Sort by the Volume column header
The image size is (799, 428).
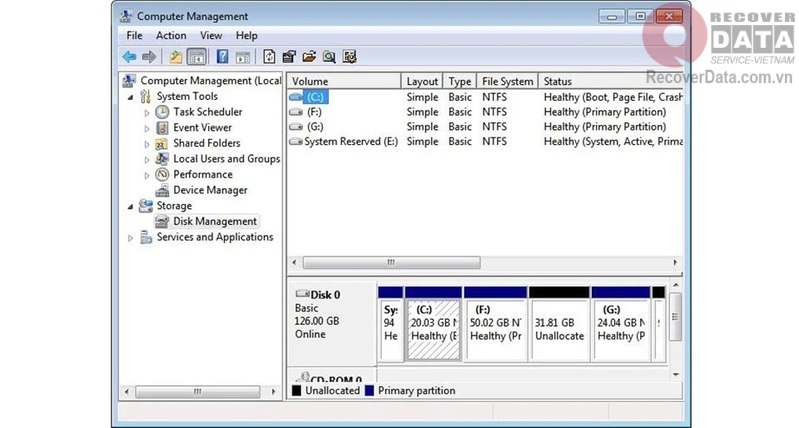[344, 82]
